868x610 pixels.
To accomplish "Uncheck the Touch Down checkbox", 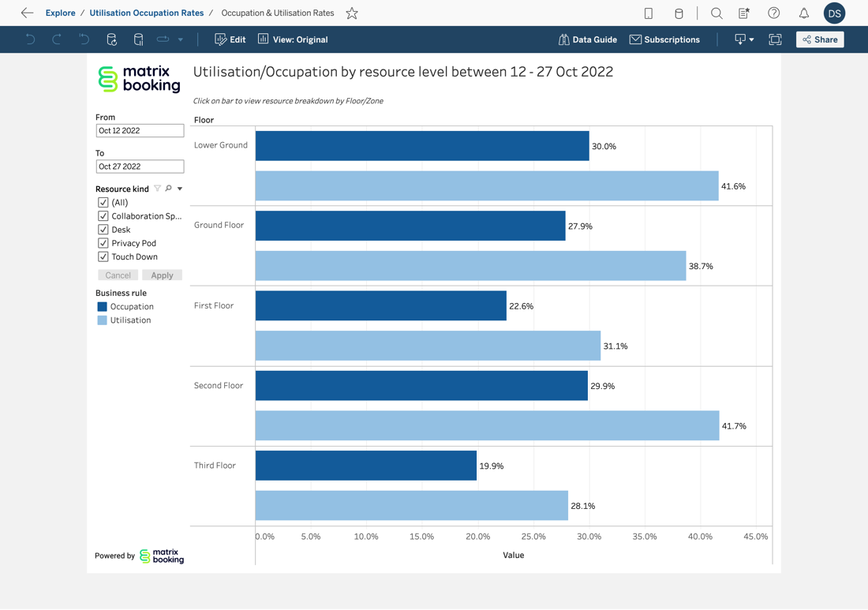I will coord(103,256).
